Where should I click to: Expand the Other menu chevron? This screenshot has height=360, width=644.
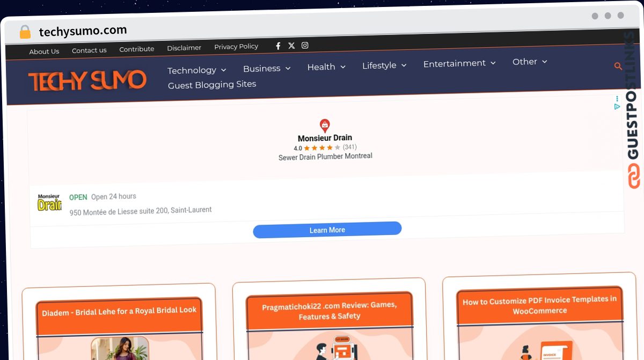[x=544, y=62]
